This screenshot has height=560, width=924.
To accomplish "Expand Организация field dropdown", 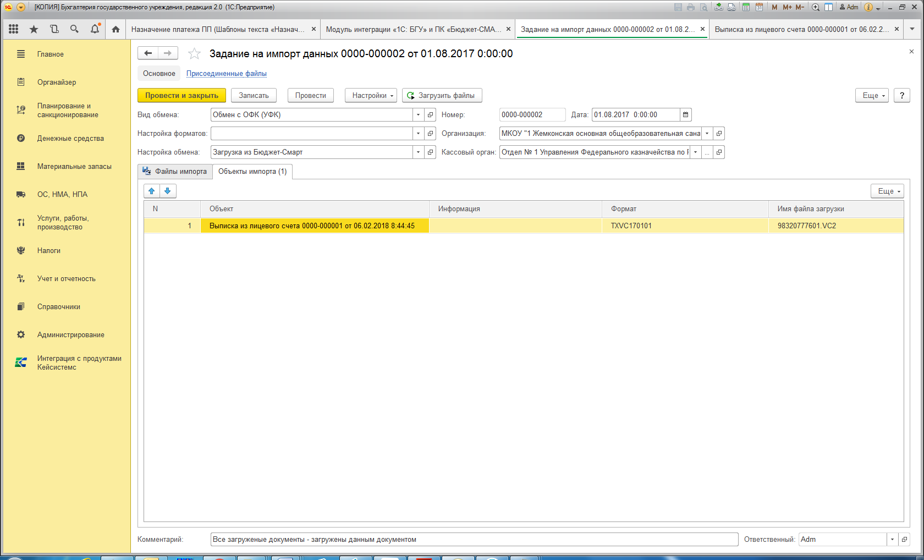I will pos(707,134).
